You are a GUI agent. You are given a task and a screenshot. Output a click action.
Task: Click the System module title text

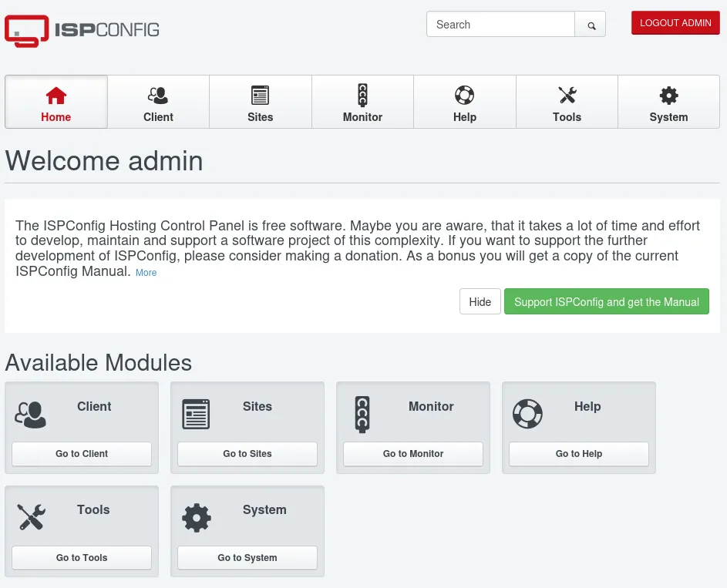[x=264, y=509]
